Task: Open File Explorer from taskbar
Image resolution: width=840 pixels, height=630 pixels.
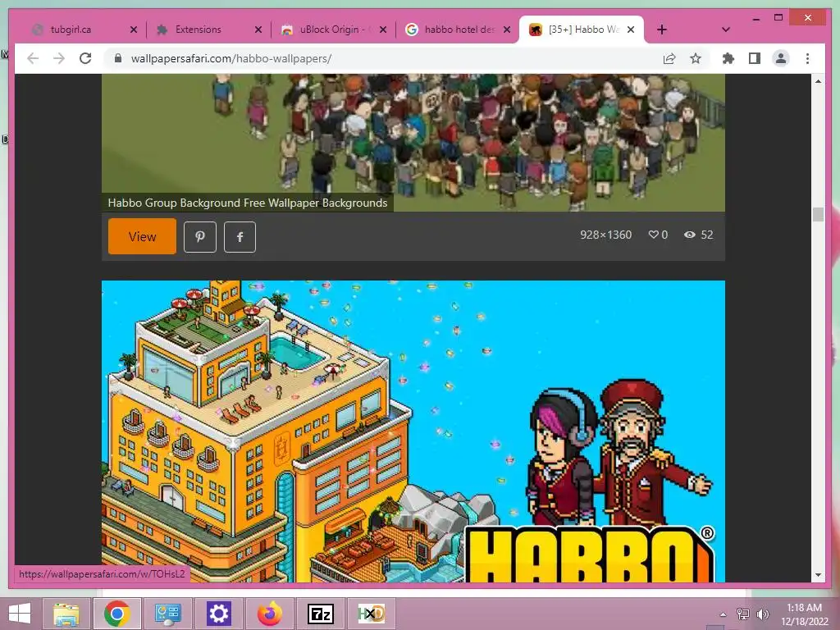Action: click(66, 614)
